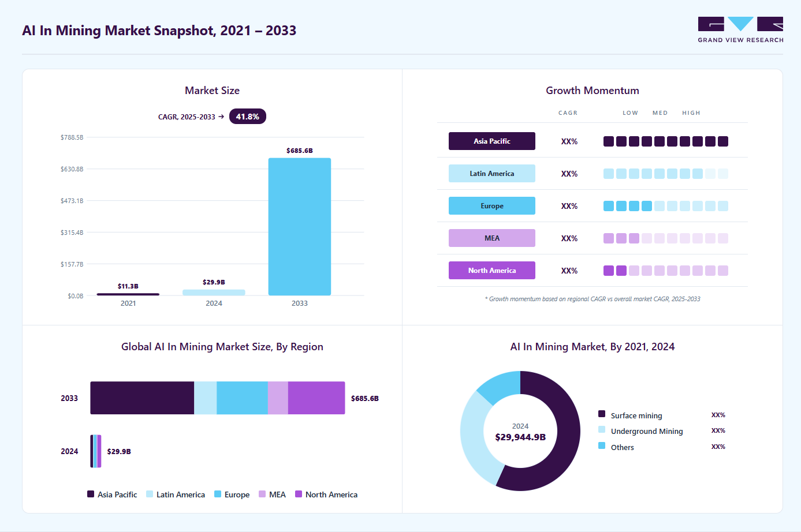Click the Global AI In Mining Market Size title

pos(222,347)
